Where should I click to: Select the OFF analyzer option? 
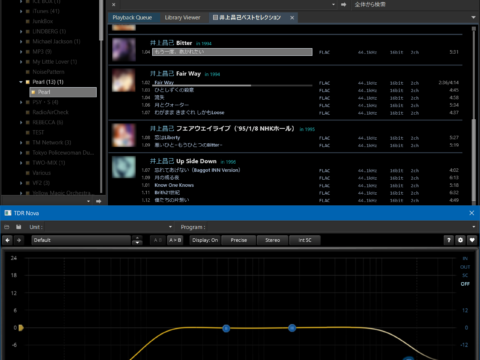point(465,284)
